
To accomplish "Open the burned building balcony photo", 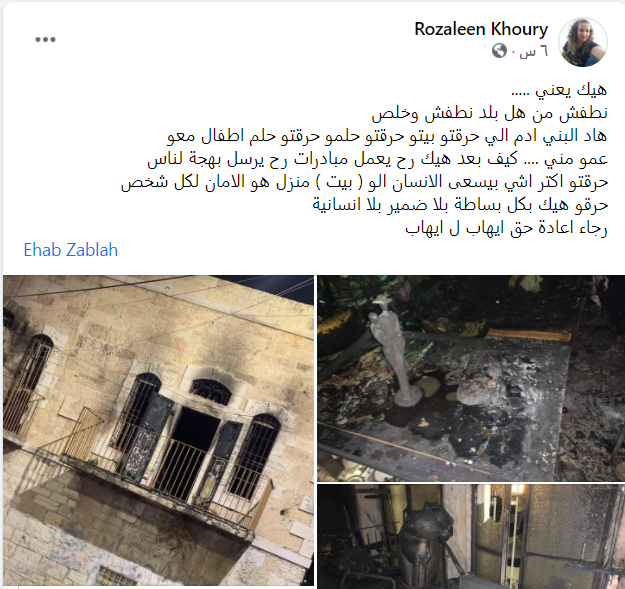I will point(158,430).
